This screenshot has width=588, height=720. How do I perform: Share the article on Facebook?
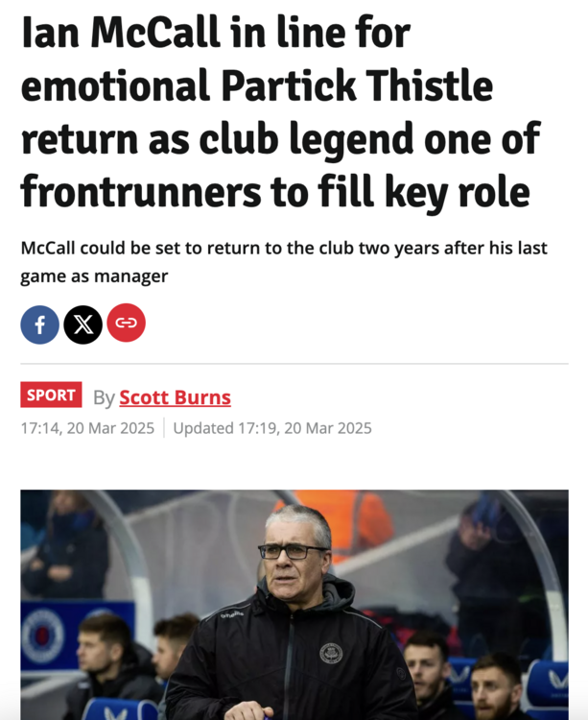(40, 324)
